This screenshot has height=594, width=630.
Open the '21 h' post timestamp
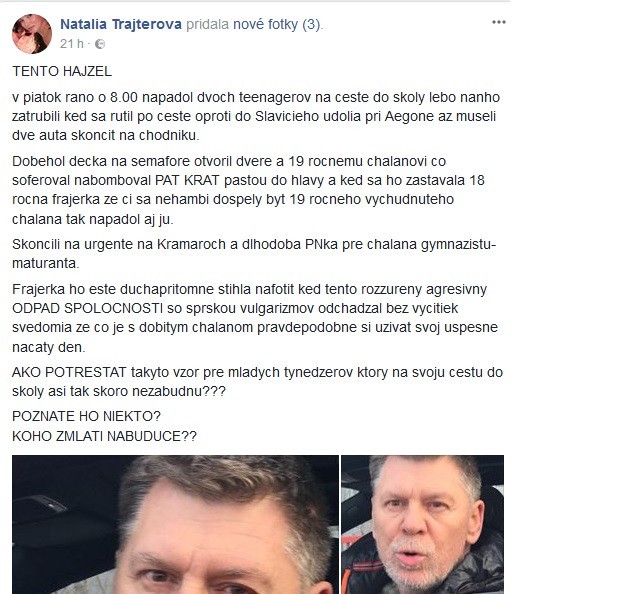tap(72, 43)
